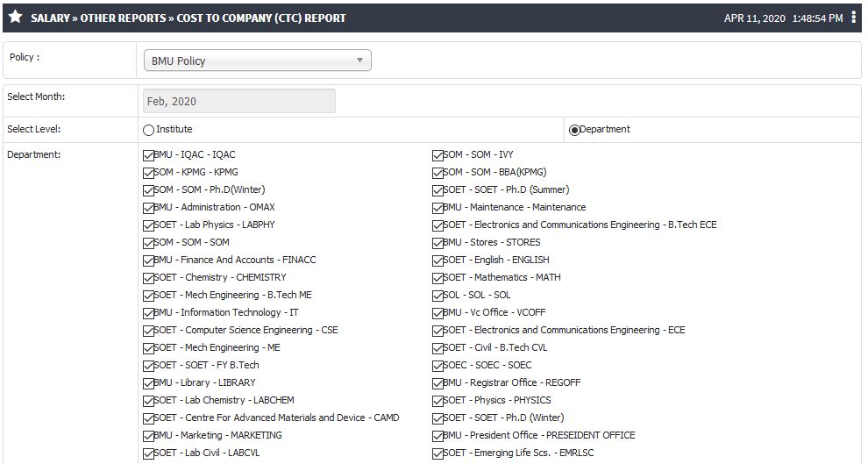Select the Institute level radio button
Viewport: 868px width, 464px height.
coord(148,130)
